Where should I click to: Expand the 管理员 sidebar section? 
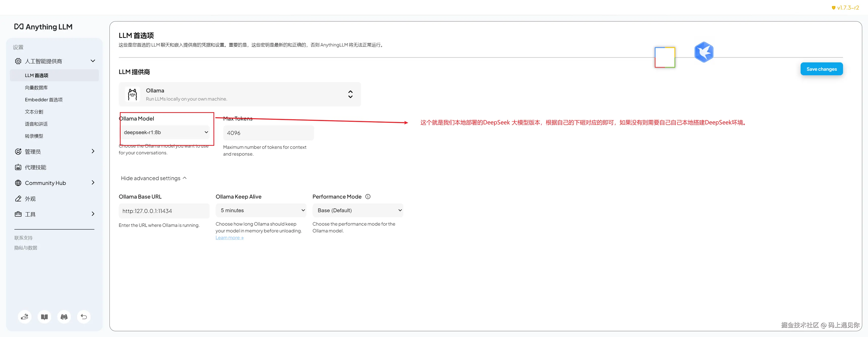point(55,152)
